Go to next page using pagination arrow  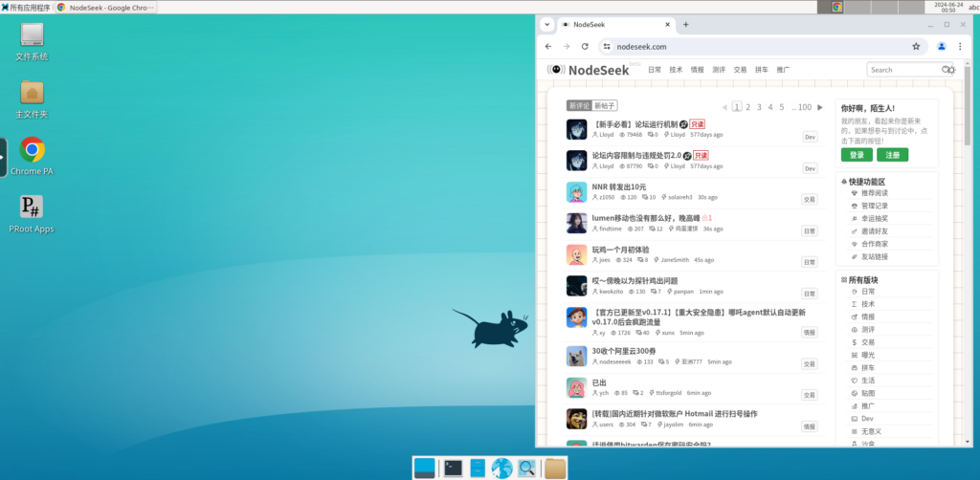[x=820, y=107]
